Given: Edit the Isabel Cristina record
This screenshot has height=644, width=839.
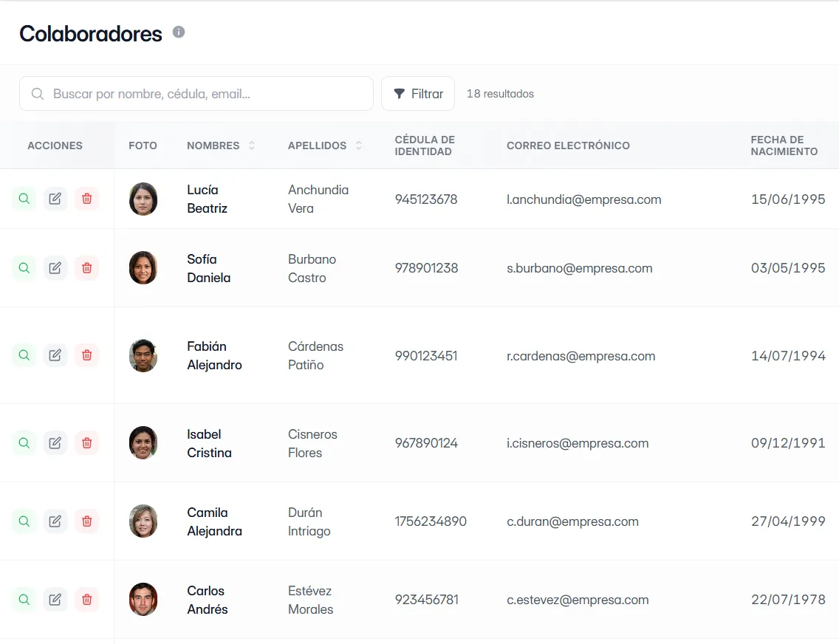Looking at the screenshot, I should pyautogui.click(x=55, y=443).
